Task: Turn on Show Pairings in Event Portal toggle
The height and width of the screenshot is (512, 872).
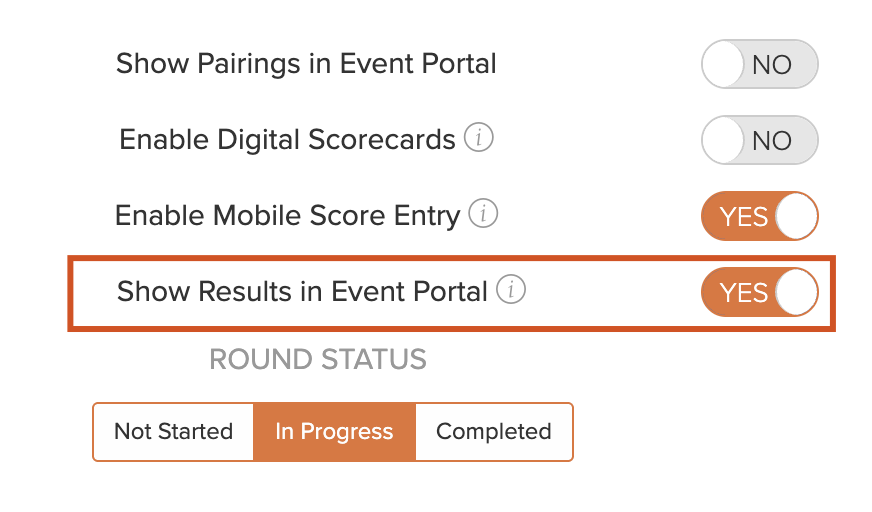Action: (760, 64)
